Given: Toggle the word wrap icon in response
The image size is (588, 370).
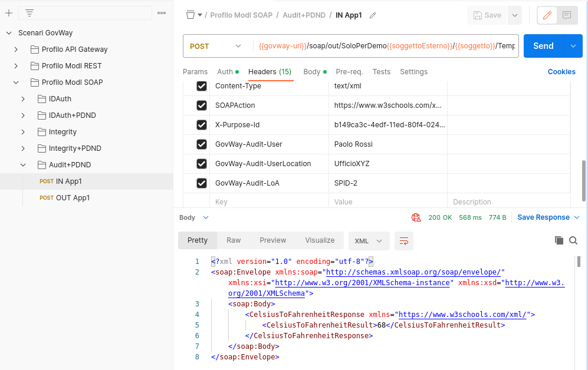Looking at the screenshot, I should [404, 241].
